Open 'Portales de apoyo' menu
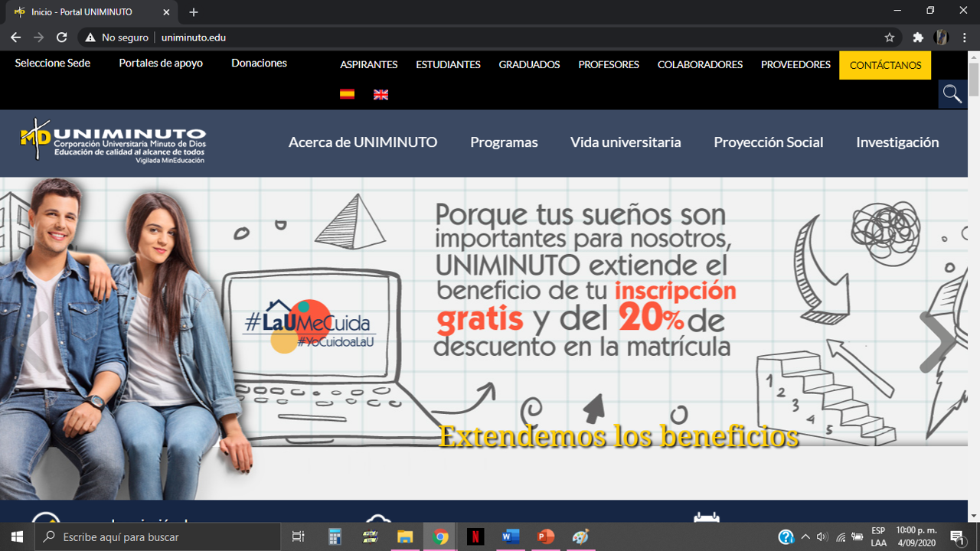This screenshot has height=551, width=980. tap(161, 63)
